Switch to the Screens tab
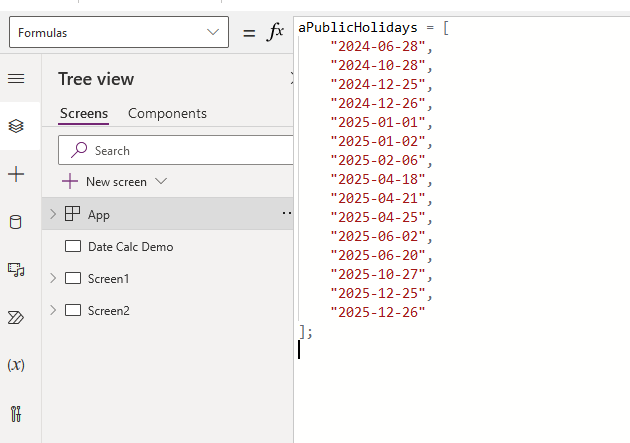 click(x=84, y=113)
